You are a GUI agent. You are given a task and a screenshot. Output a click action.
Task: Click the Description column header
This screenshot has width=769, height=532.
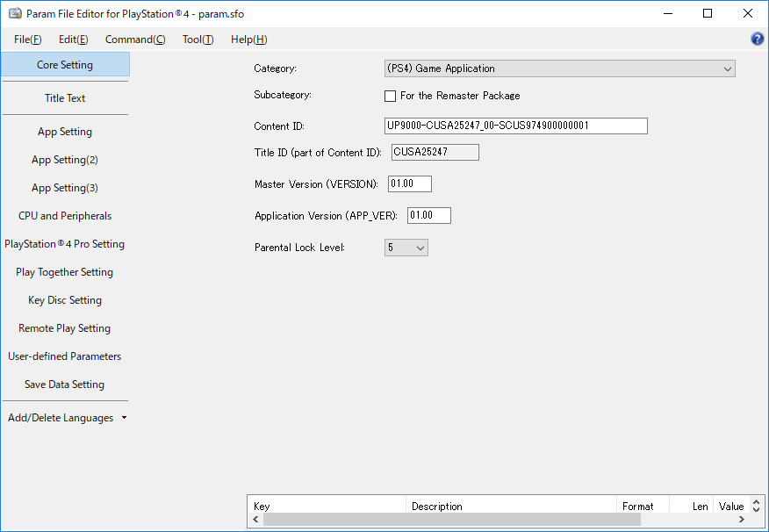[x=511, y=506]
